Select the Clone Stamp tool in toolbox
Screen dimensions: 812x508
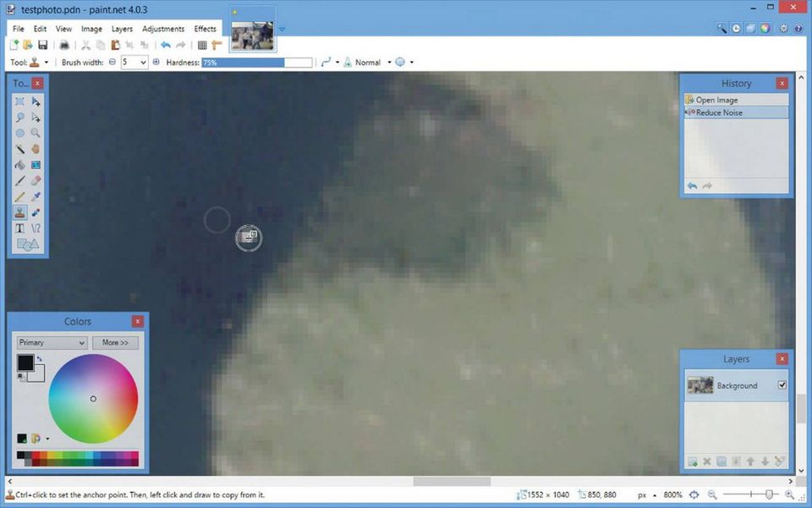(x=19, y=213)
